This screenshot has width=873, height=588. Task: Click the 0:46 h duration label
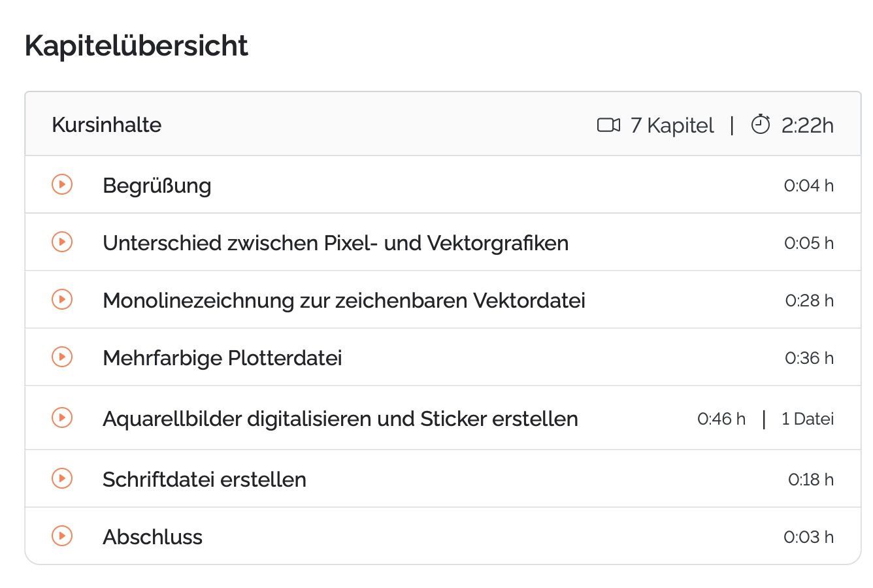(721, 419)
